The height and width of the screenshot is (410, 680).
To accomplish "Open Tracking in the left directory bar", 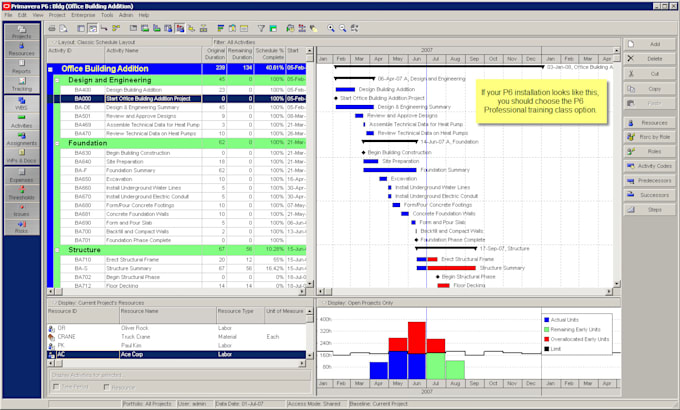I will [22, 85].
